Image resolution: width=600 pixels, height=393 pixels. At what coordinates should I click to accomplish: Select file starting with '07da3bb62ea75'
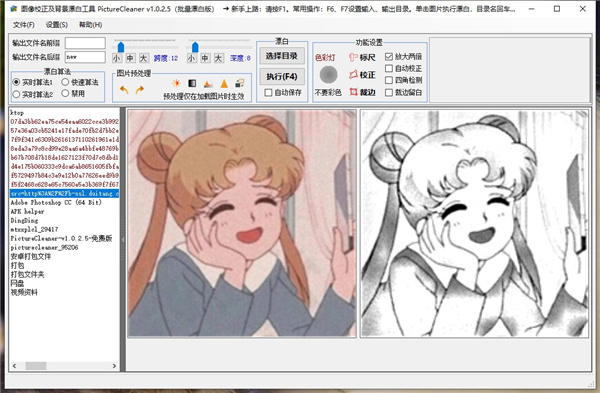pos(64,122)
